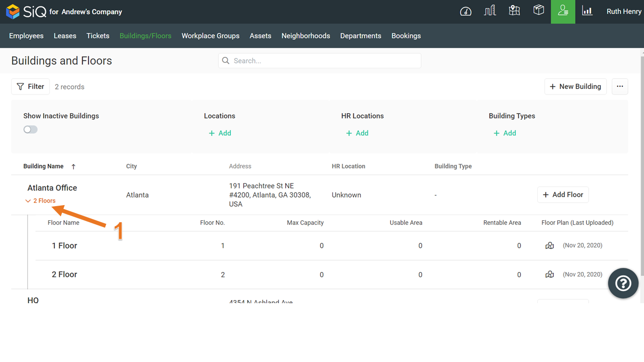Click the Building Type column header
This screenshot has width=644, height=362.
point(453,166)
